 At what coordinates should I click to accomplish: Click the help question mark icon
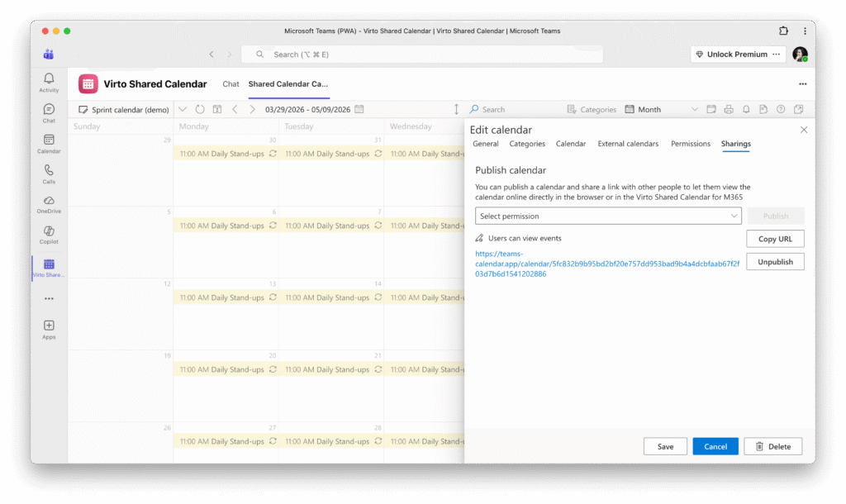coord(781,109)
